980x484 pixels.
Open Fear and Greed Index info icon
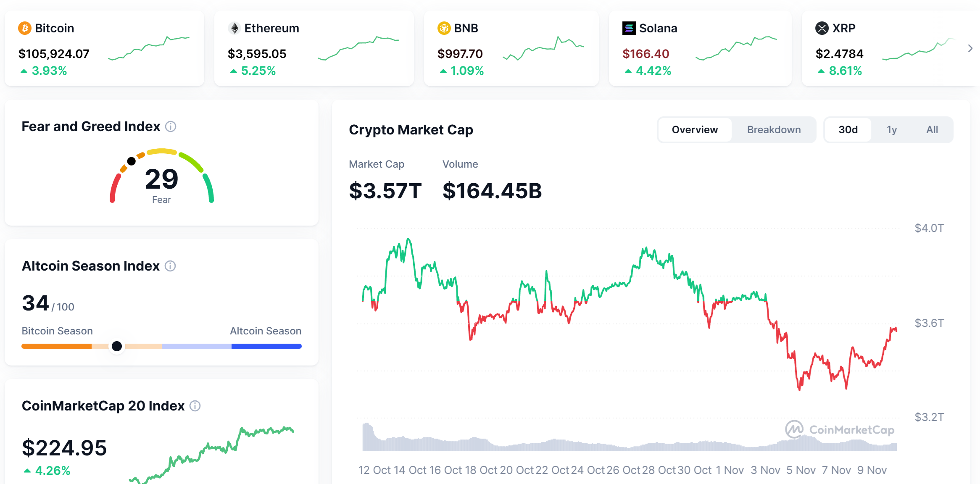171,126
